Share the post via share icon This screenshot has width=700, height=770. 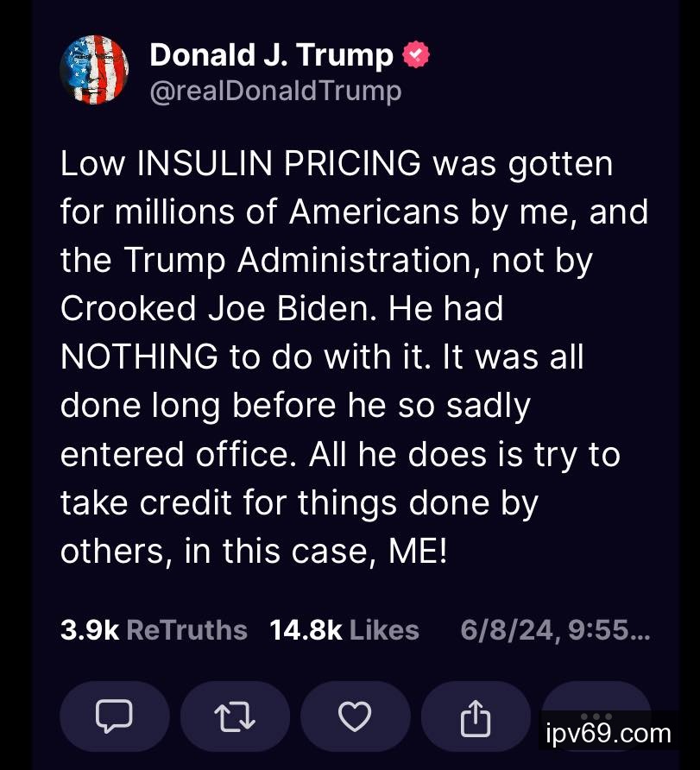(476, 716)
